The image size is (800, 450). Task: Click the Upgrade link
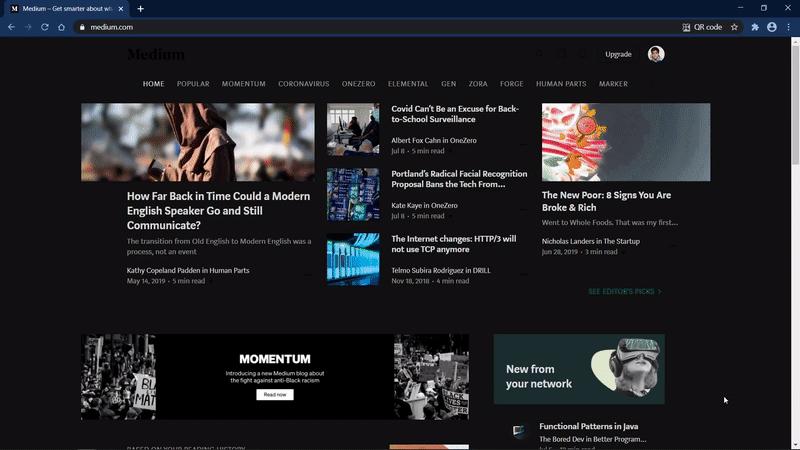618,54
